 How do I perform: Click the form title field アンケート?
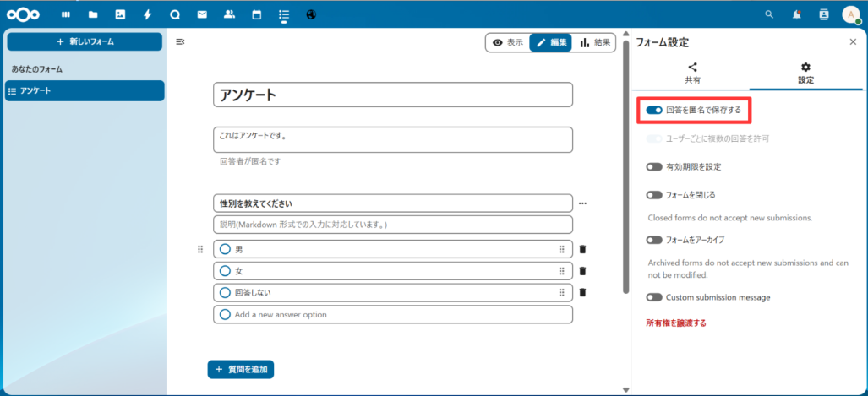(x=393, y=95)
